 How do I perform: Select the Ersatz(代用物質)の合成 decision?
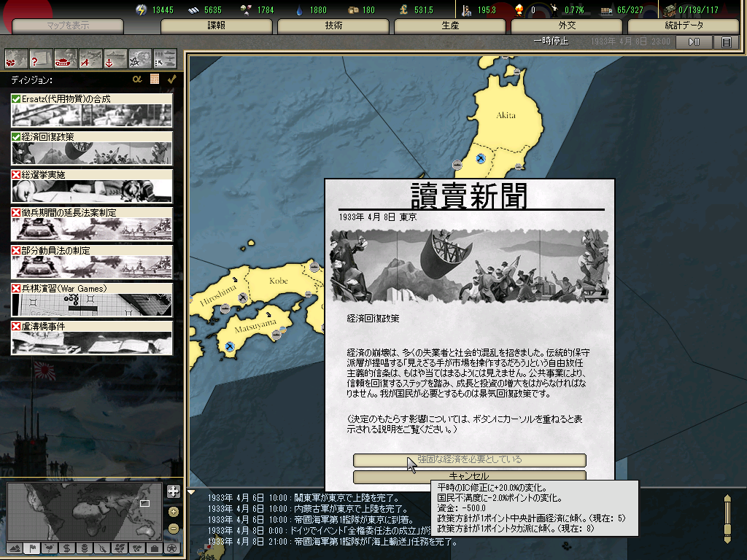(x=91, y=110)
